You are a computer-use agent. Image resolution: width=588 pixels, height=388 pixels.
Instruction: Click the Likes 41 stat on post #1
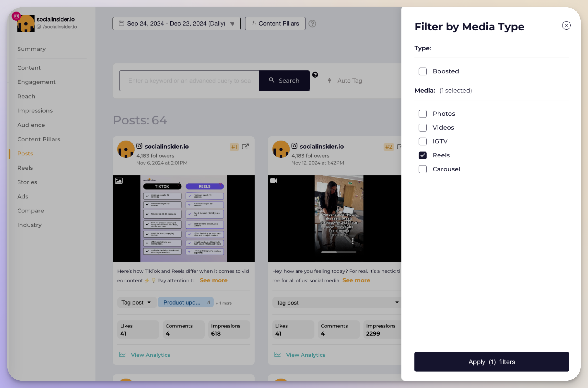tap(138, 329)
